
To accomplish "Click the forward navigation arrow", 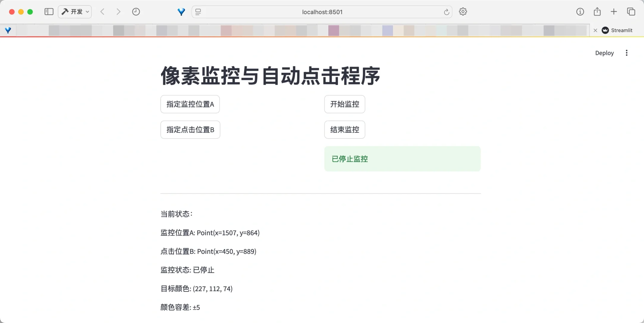I will click(x=119, y=12).
